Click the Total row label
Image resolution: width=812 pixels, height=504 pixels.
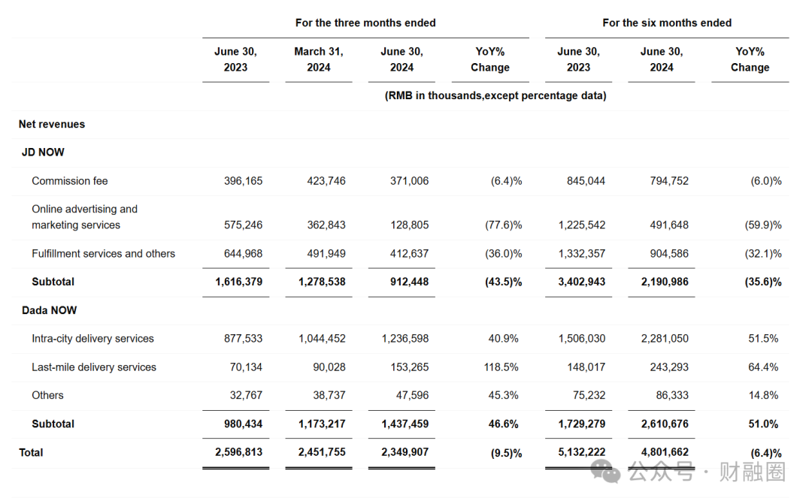(x=31, y=452)
